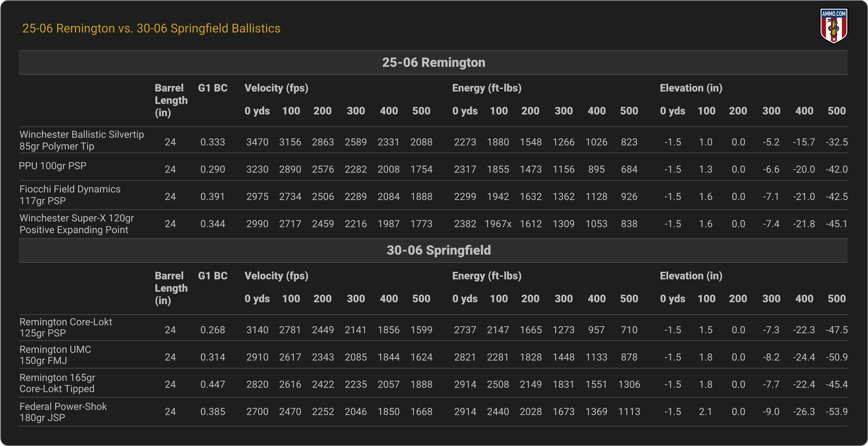This screenshot has height=446, width=868.
Task: Click muzzle energy cell 2737
Action: 465,330
